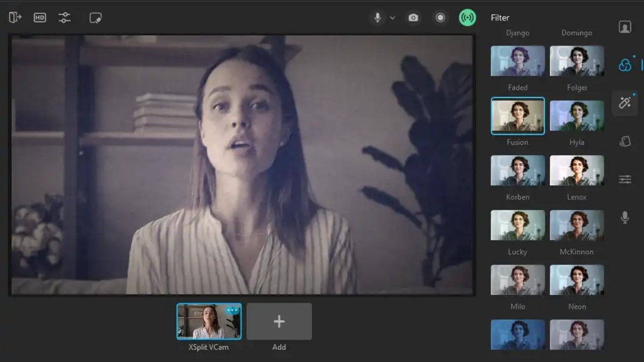Open the adjustment sliders sidebar icon

tap(625, 179)
